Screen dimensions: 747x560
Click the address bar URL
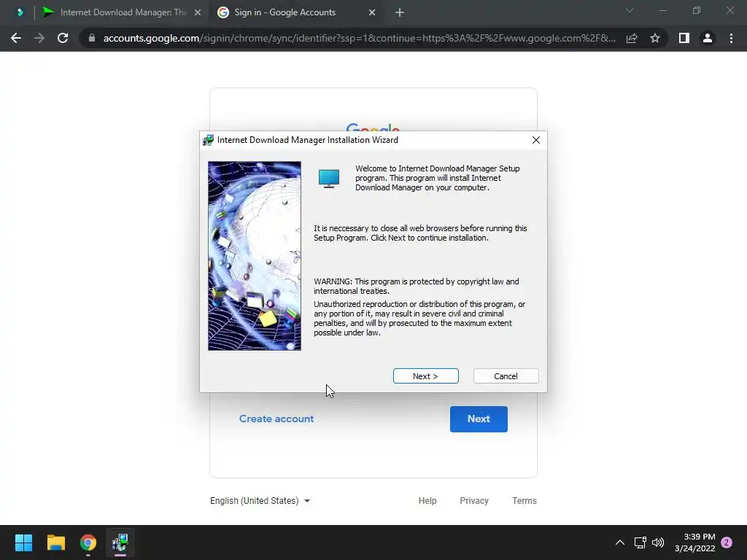click(359, 38)
